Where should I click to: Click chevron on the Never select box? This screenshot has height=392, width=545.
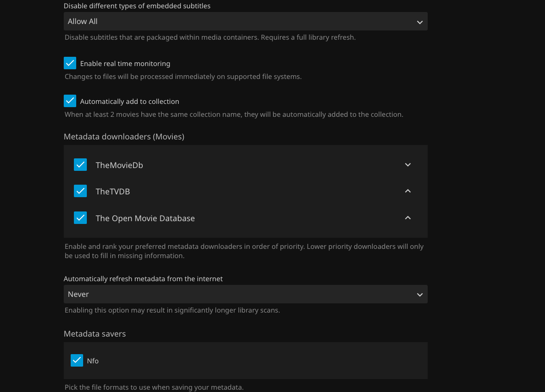(x=419, y=295)
